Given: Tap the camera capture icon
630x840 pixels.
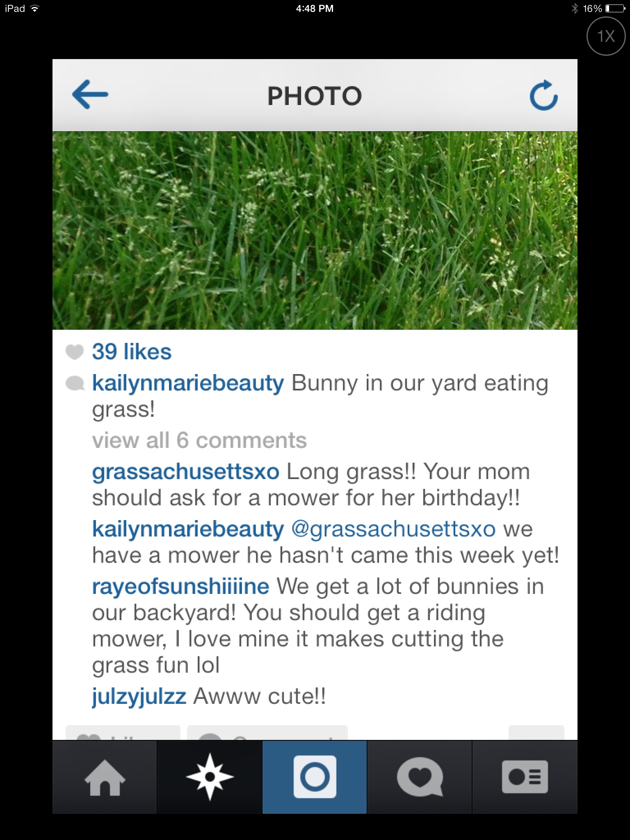Looking at the screenshot, I should click(315, 777).
